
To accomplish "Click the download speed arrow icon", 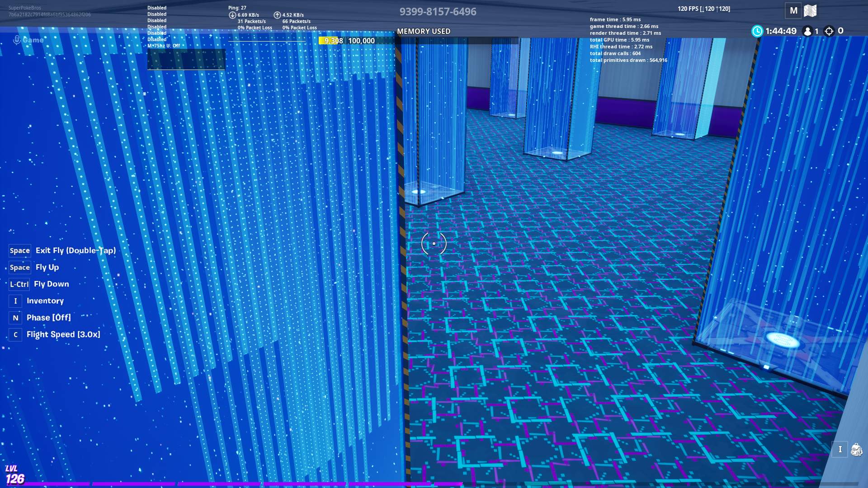I will (232, 15).
